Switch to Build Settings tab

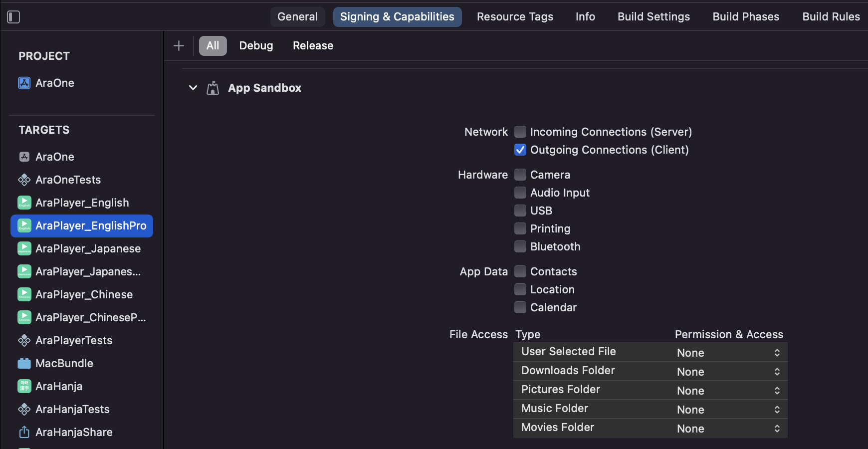click(653, 17)
